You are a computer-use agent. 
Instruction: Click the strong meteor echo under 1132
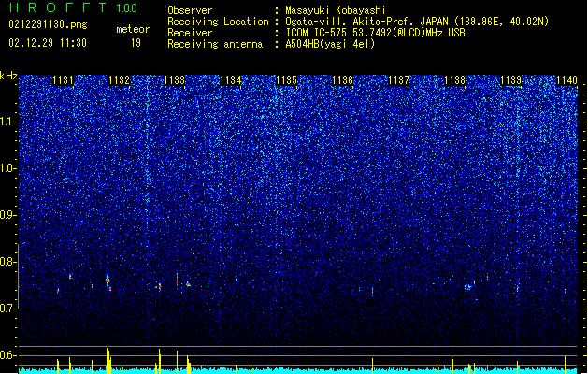[108, 280]
